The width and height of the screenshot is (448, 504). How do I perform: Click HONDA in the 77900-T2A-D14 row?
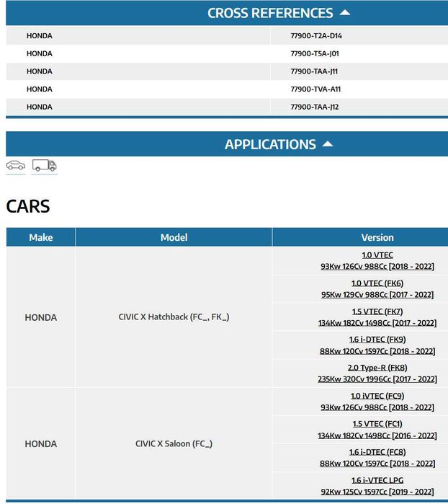coord(40,35)
